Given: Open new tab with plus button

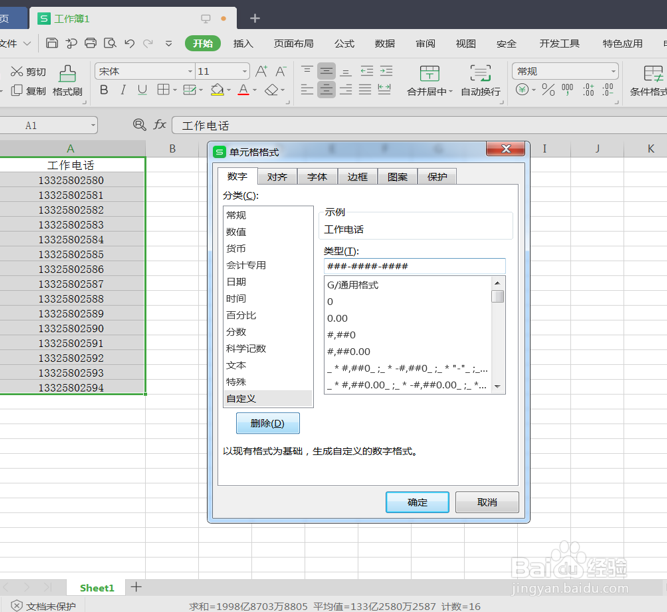Looking at the screenshot, I should coord(255,18).
